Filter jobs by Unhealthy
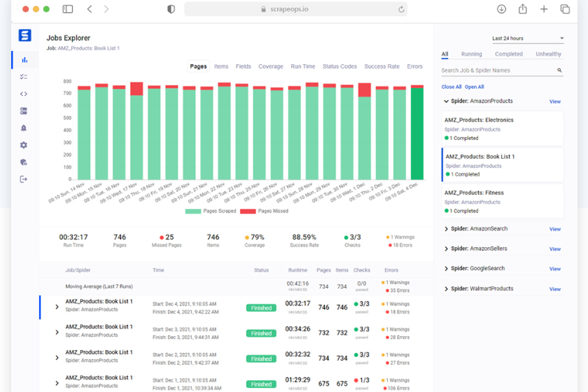 coord(548,54)
